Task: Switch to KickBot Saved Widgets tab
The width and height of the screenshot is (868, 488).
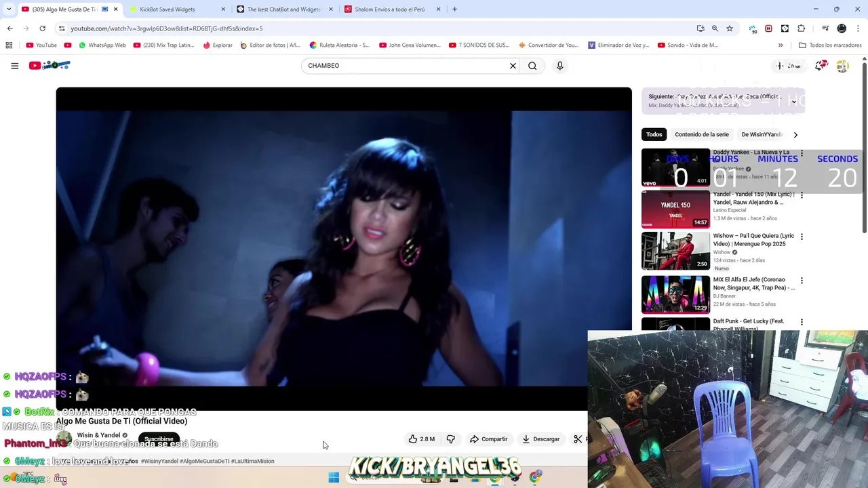Action: (x=178, y=9)
